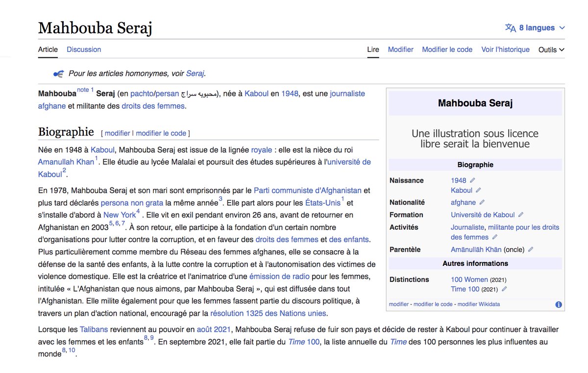Open reference 10 after 'monde'
Image resolution: width=588 pixels, height=373 pixels.
pos(72,350)
